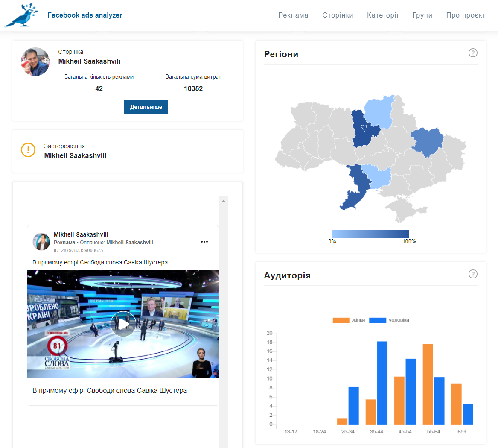Click the 18-24 axis label
The height and width of the screenshot is (448, 498).
tap(319, 431)
